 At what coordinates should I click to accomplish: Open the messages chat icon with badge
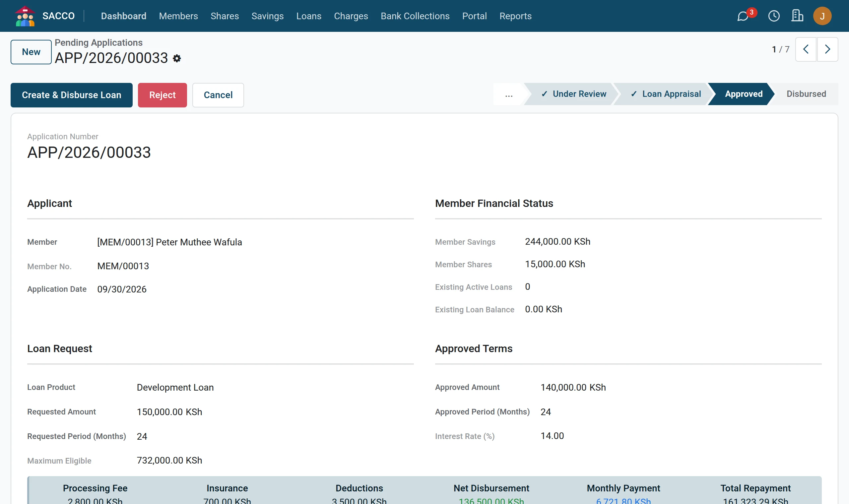[x=743, y=16]
